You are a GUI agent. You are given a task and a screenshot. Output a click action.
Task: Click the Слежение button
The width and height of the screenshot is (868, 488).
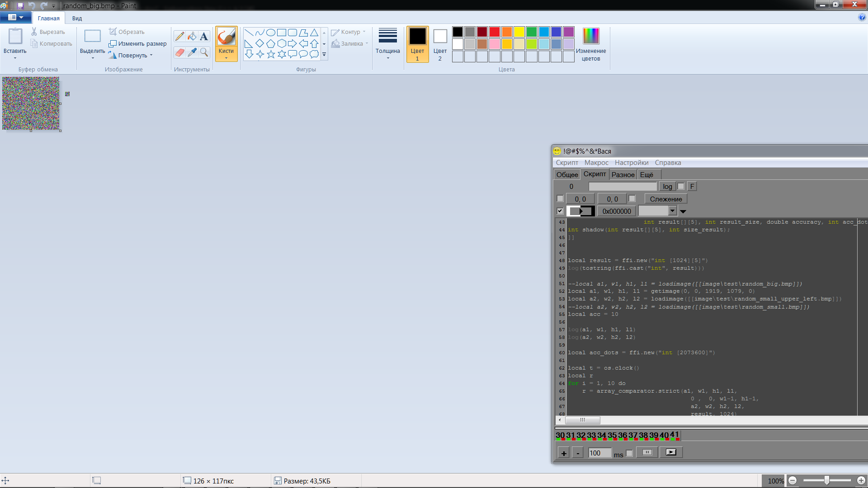pyautogui.click(x=665, y=199)
